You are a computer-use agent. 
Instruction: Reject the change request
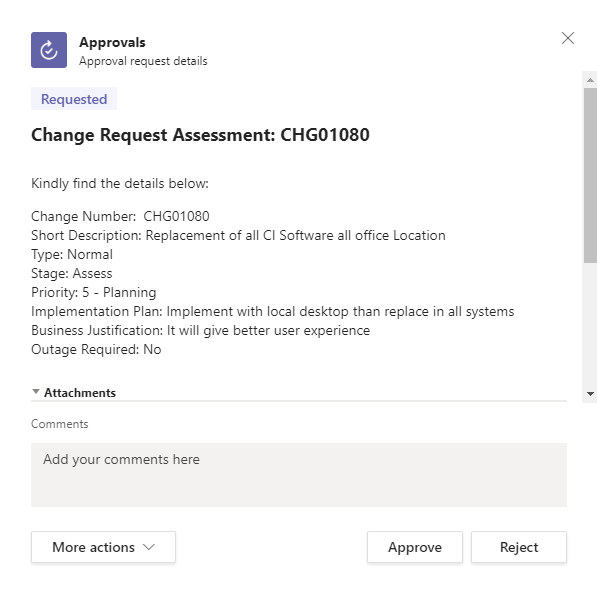click(x=519, y=547)
